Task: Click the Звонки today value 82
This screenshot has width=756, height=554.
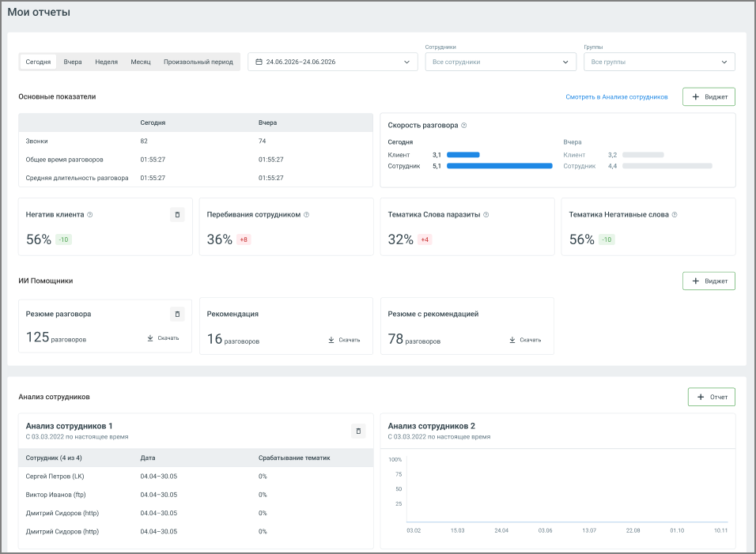Action: (x=144, y=141)
